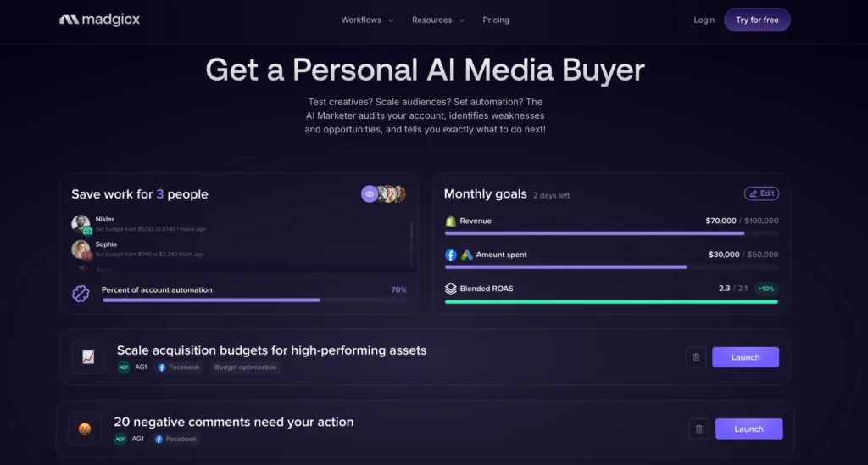Click the Login link
This screenshot has height=465, width=868.
(704, 20)
